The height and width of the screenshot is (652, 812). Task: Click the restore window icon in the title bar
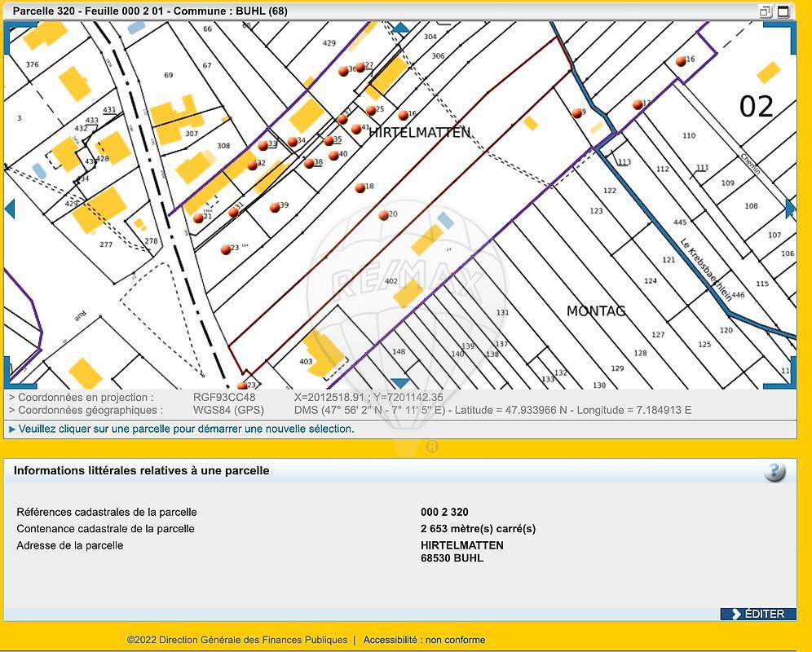coord(765,11)
